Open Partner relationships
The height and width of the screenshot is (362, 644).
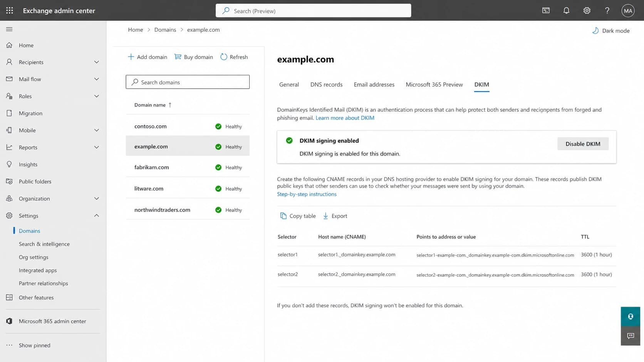point(44,283)
